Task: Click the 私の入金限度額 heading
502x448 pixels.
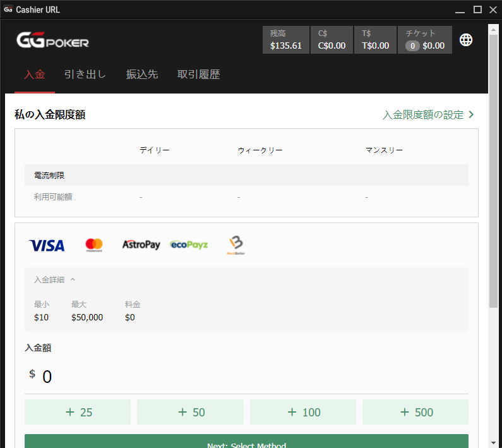Action: tap(50, 114)
